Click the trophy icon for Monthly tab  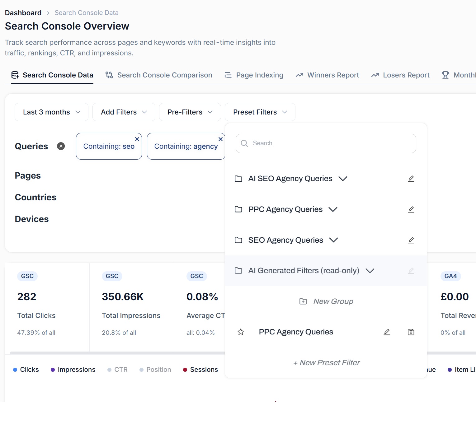(445, 75)
